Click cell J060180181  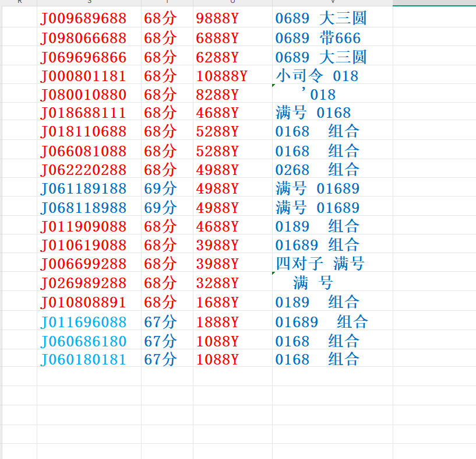(89, 358)
